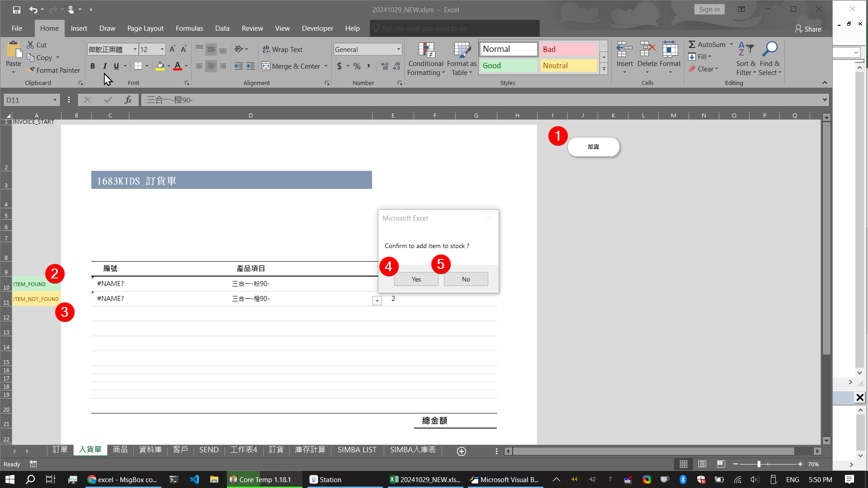Switch to the 商品 sheet tab
The height and width of the screenshot is (488, 868).
[120, 450]
